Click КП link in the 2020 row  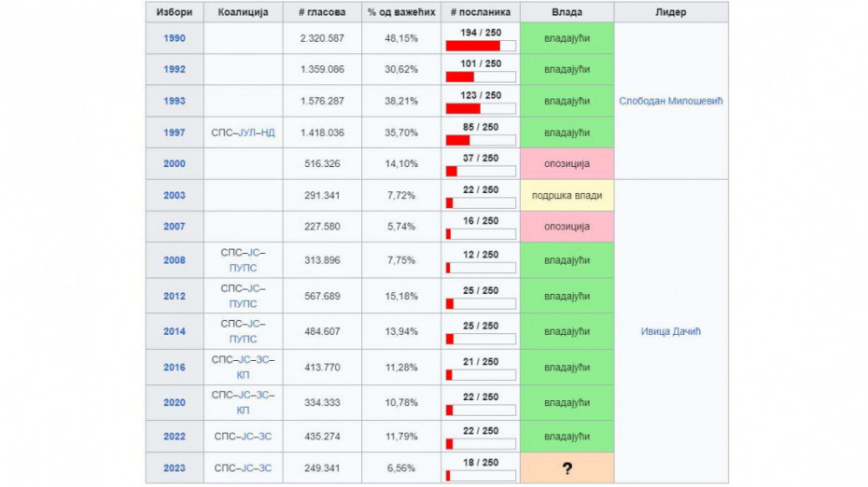(243, 410)
